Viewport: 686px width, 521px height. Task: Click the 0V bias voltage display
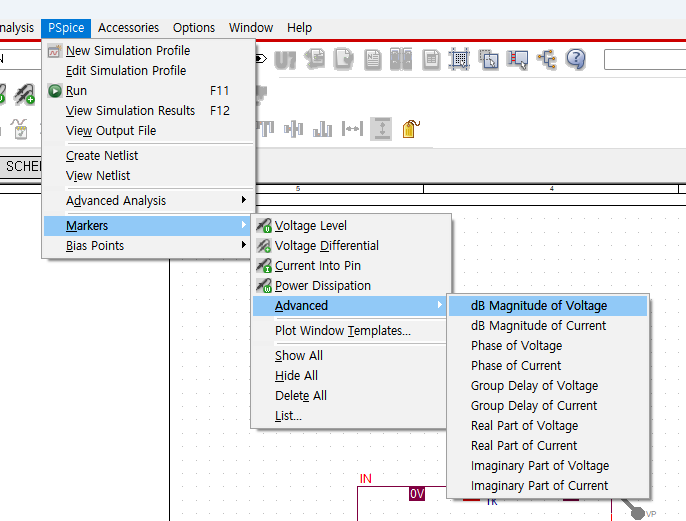417,494
